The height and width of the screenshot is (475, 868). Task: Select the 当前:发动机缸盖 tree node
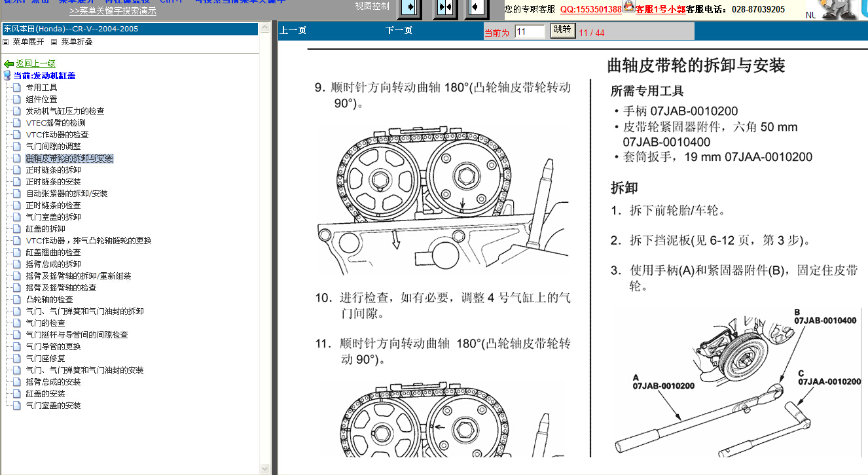pyautogui.click(x=44, y=76)
